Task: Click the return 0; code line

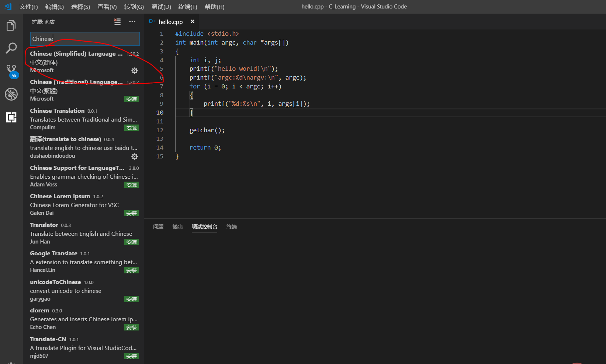Action: point(205,147)
